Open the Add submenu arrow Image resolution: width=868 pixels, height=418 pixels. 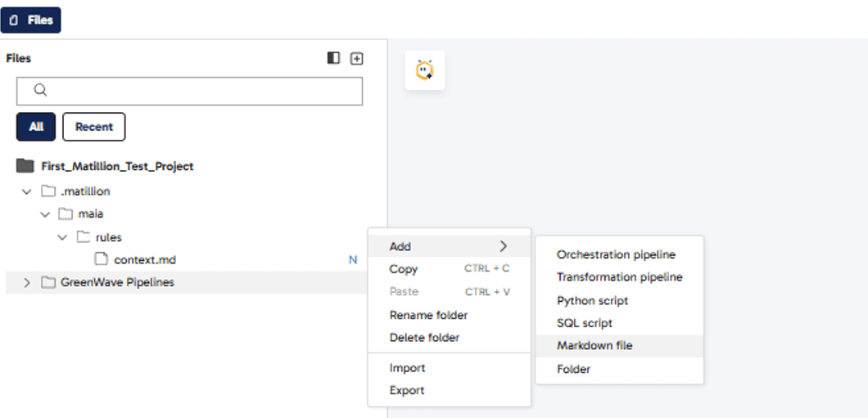(x=504, y=246)
